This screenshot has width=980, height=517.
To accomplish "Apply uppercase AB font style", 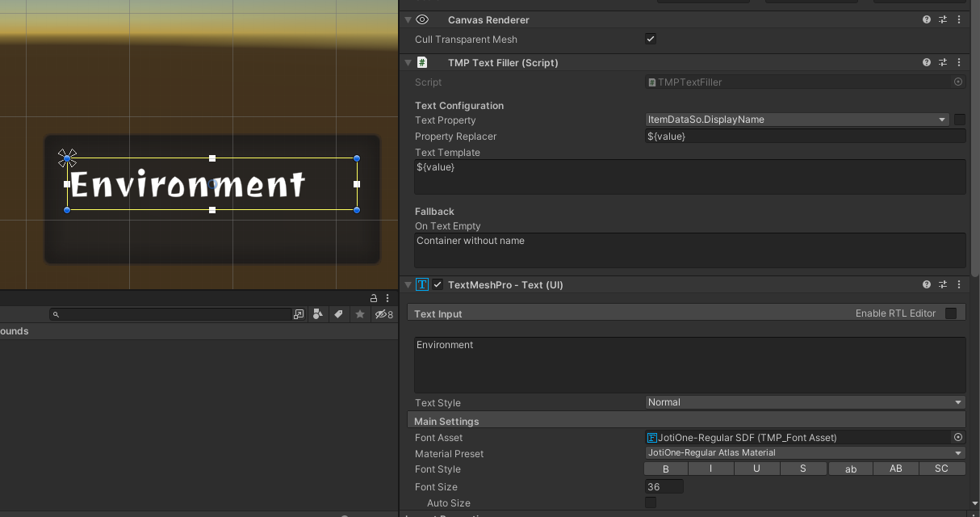I will click(x=896, y=469).
